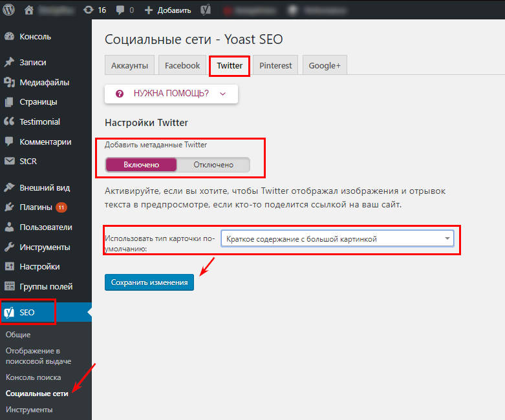Click the Инструменты wrench icon

click(9, 247)
